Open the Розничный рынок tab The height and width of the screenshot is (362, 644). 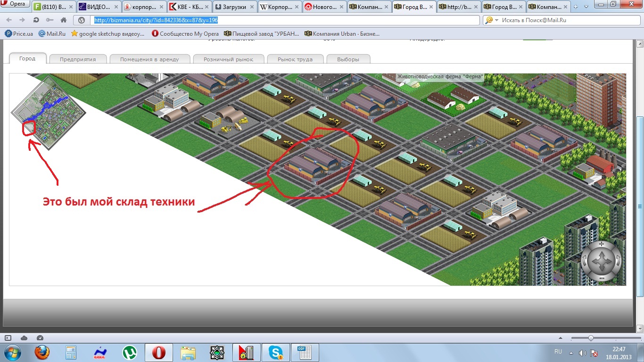point(228,59)
